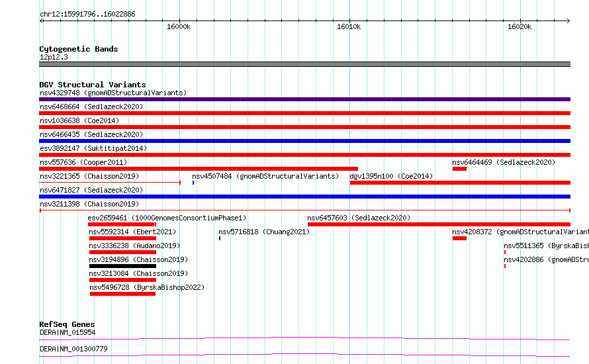Viewport: 589px width, 364px height.
Task: Click the nsv5496728 (ByrskaBishop2022) label
Action: [147, 287]
